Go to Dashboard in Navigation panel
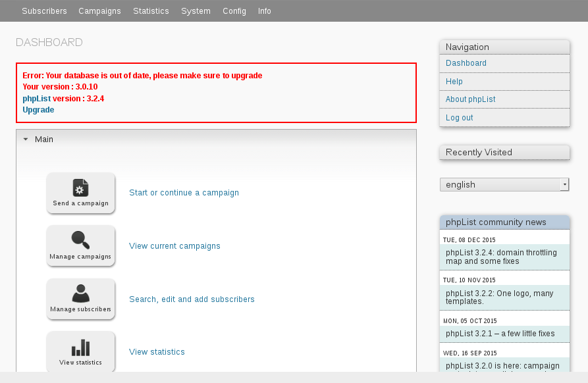This screenshot has height=383, width=588. click(466, 63)
